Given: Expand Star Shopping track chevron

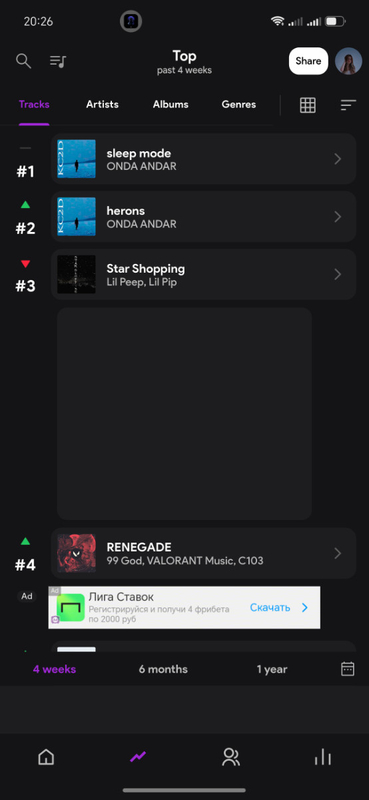Looking at the screenshot, I should click(x=337, y=274).
